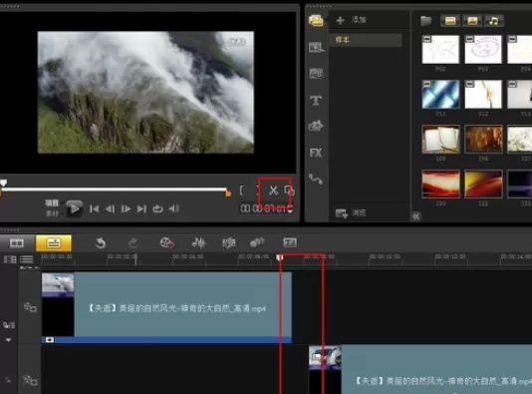The width and height of the screenshot is (532, 394).
Task: Click the folder icon above library thumbnails
Action: coord(425,21)
